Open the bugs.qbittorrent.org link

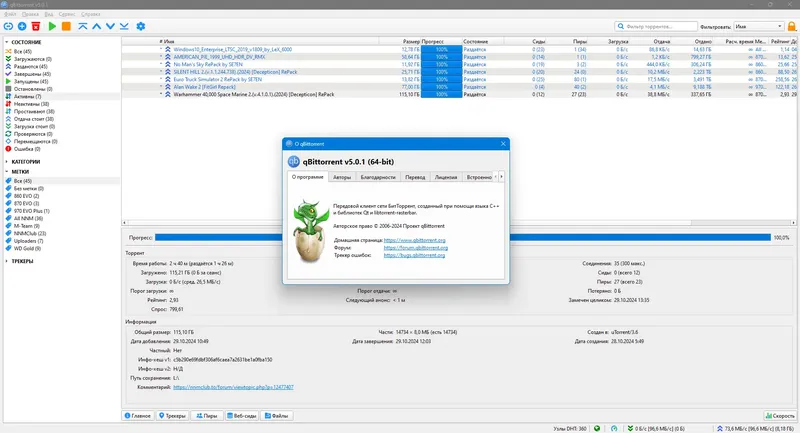click(x=414, y=255)
